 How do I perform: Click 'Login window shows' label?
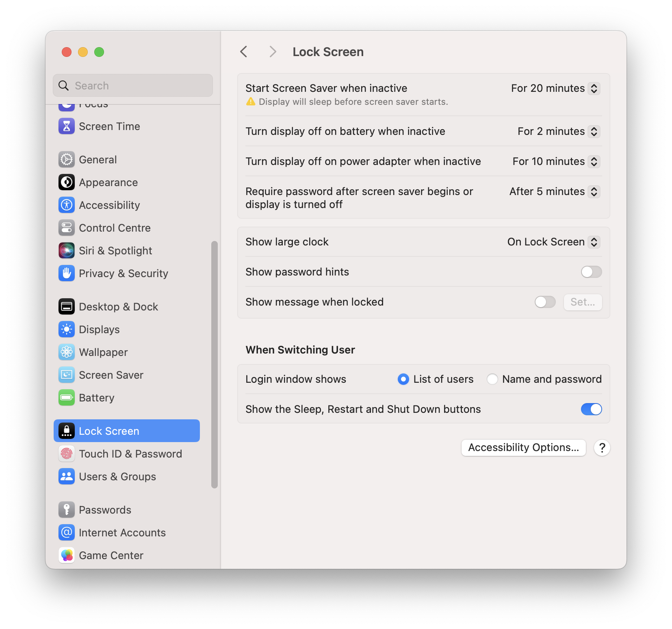click(296, 379)
